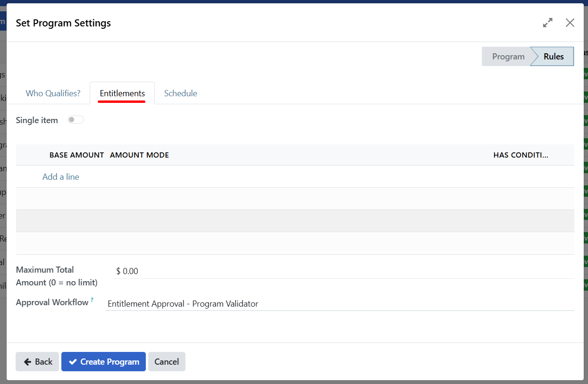588x384 pixels.
Task: Close the Set Program Settings dialog
Action: (x=570, y=22)
